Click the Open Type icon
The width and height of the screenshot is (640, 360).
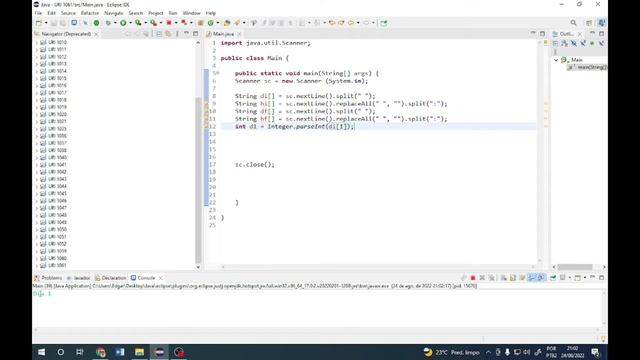pos(227,23)
